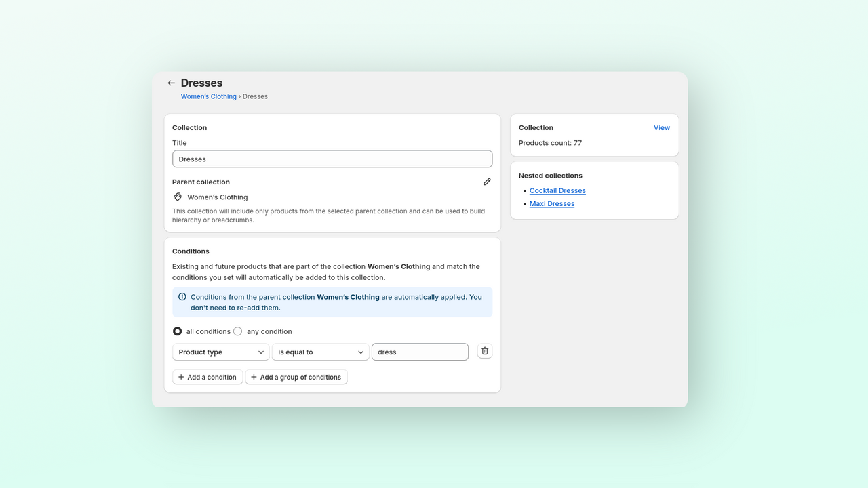Click the tag icon beside Women's Clothing
868x488 pixels.
(x=178, y=197)
